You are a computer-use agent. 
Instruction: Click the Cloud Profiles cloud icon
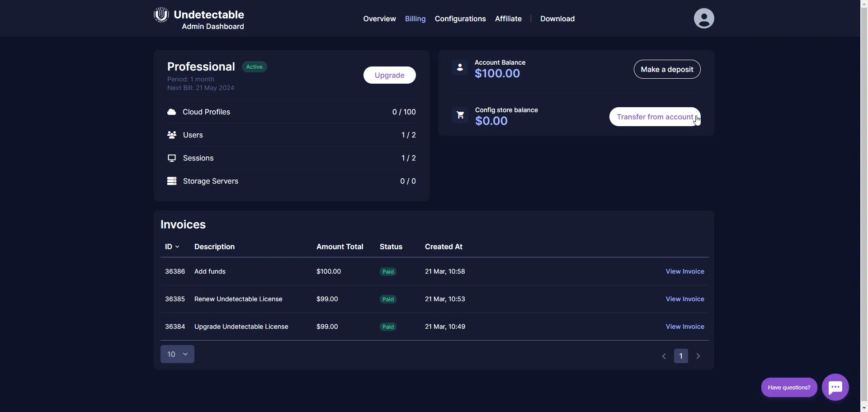[172, 112]
